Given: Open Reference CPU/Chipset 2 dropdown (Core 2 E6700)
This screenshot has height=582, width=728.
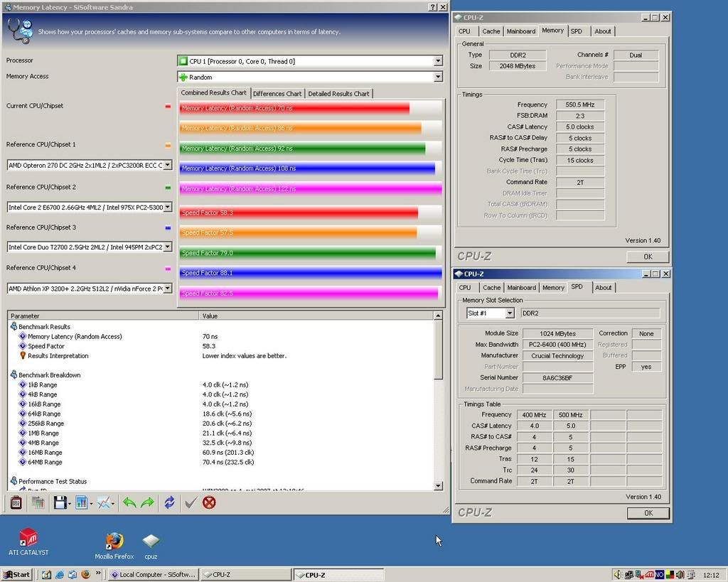Looking at the screenshot, I should click(x=168, y=207).
